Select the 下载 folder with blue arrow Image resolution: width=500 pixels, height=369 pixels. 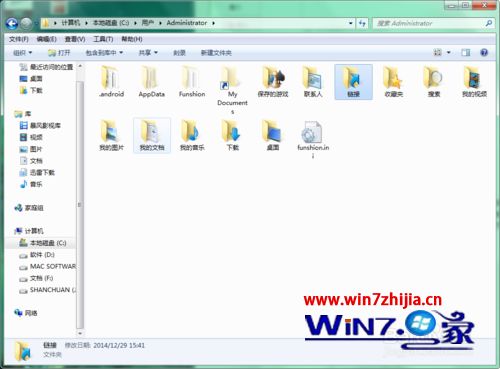pyautogui.click(x=232, y=135)
